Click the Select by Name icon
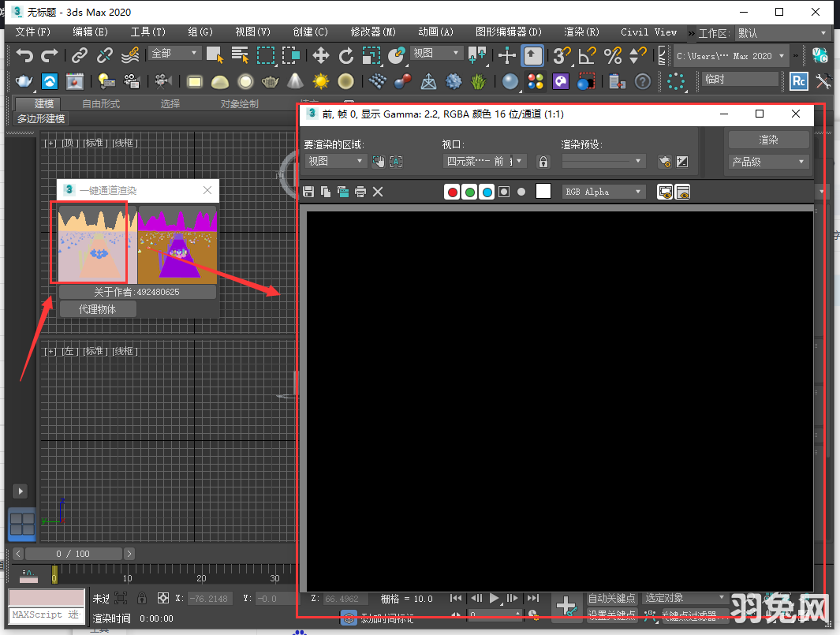This screenshot has width=840, height=635. tap(239, 55)
